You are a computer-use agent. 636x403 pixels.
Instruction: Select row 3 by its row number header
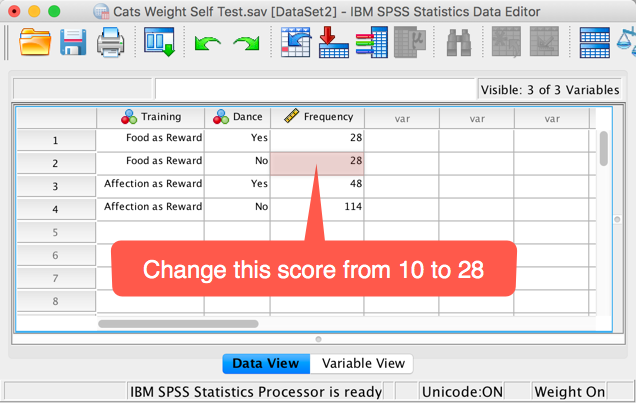click(56, 185)
